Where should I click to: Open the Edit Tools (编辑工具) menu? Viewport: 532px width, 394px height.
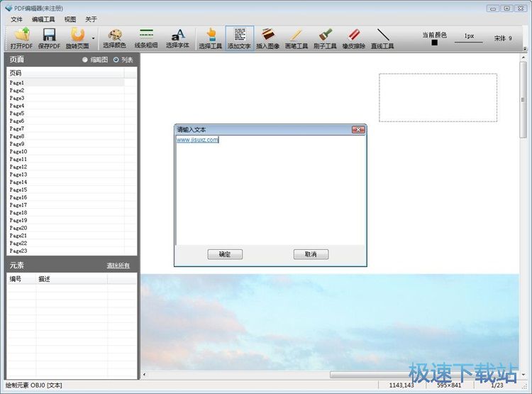coord(43,19)
